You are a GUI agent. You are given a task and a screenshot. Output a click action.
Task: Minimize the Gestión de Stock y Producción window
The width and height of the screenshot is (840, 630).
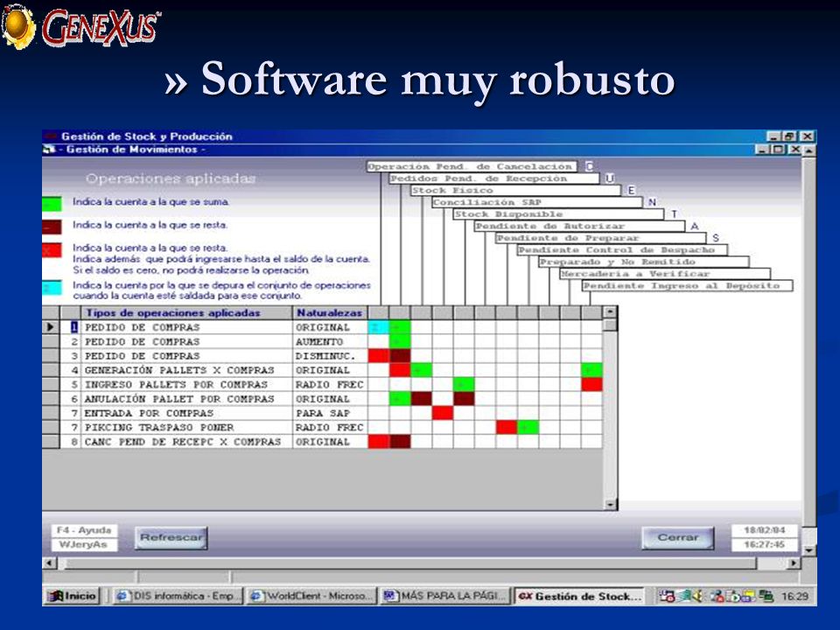coord(773,136)
